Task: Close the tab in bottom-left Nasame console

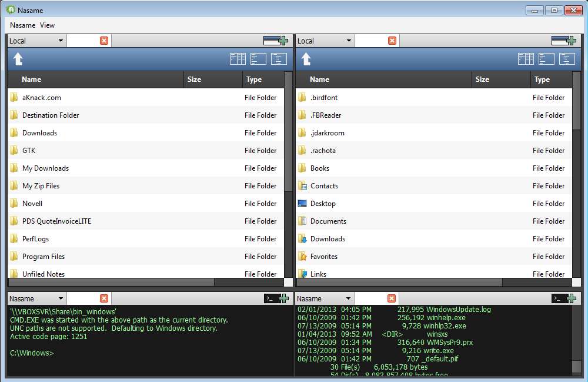Action: (104, 298)
